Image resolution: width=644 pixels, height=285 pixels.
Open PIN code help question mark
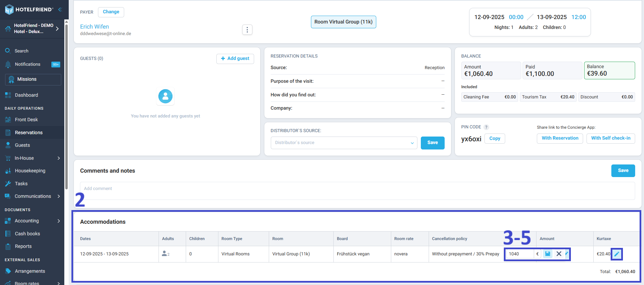pos(486,127)
